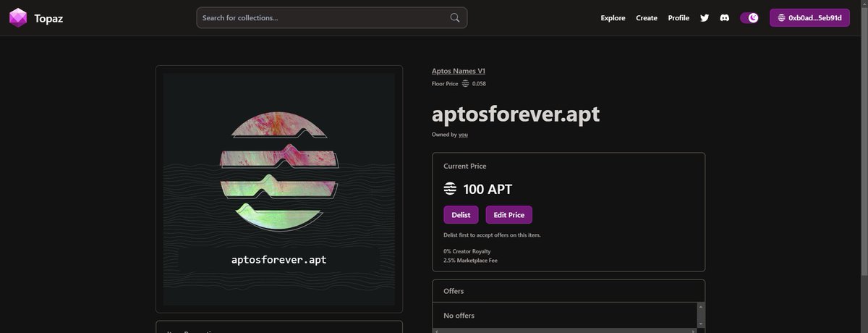
Task: Click the Delist button
Action: (461, 215)
